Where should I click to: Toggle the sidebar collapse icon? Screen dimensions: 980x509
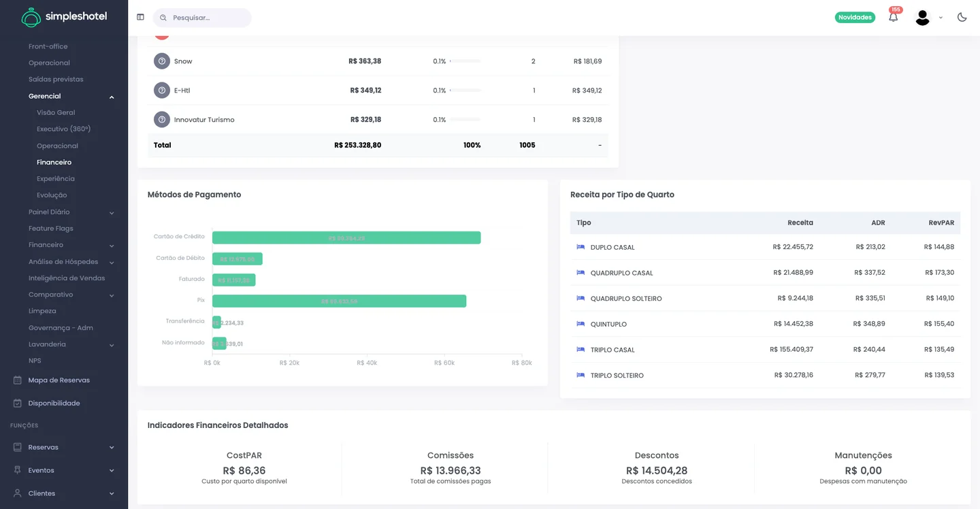coord(140,17)
